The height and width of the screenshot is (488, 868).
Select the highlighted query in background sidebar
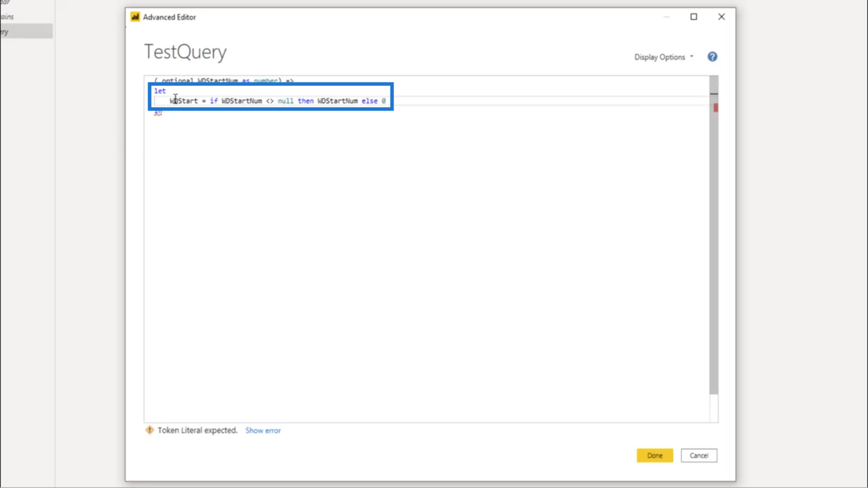26,32
